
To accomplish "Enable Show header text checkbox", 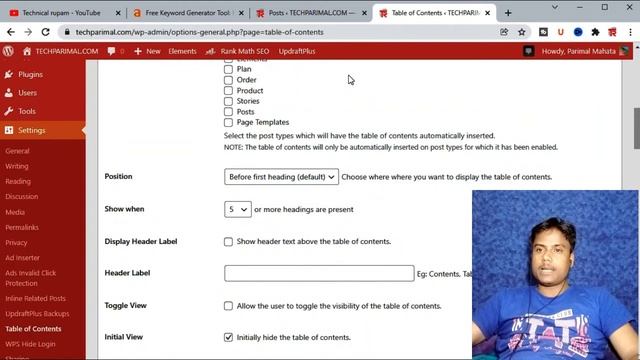I will click(x=228, y=242).
